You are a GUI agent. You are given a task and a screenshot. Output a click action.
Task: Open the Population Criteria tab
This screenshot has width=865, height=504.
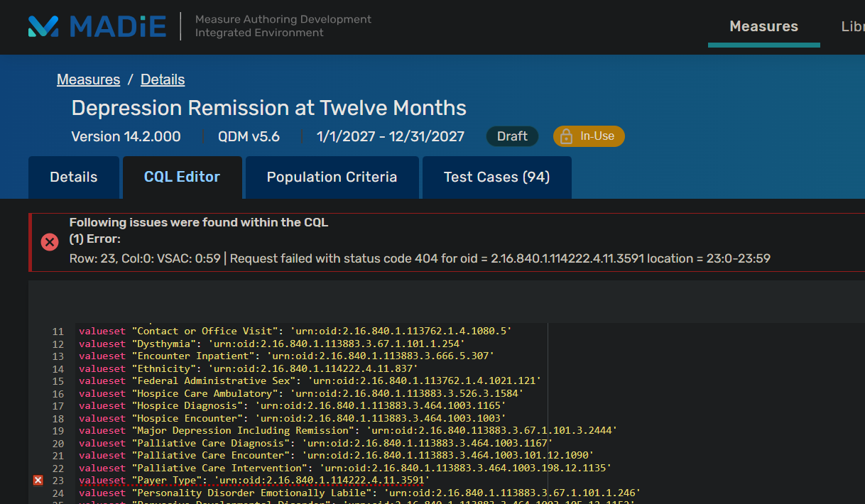coord(332,177)
